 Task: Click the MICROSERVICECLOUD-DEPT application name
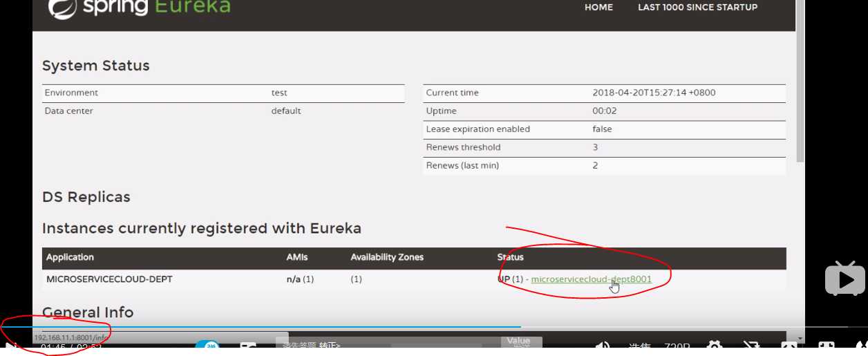[x=109, y=279]
